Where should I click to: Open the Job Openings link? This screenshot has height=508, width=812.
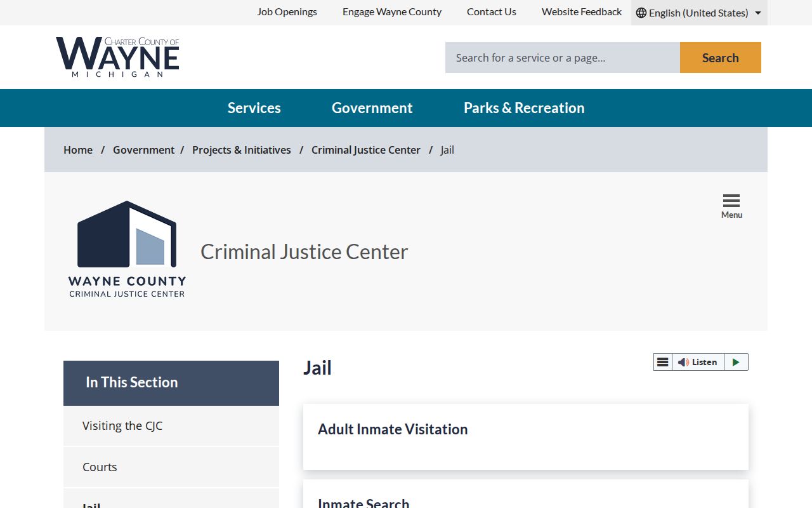[x=287, y=12]
